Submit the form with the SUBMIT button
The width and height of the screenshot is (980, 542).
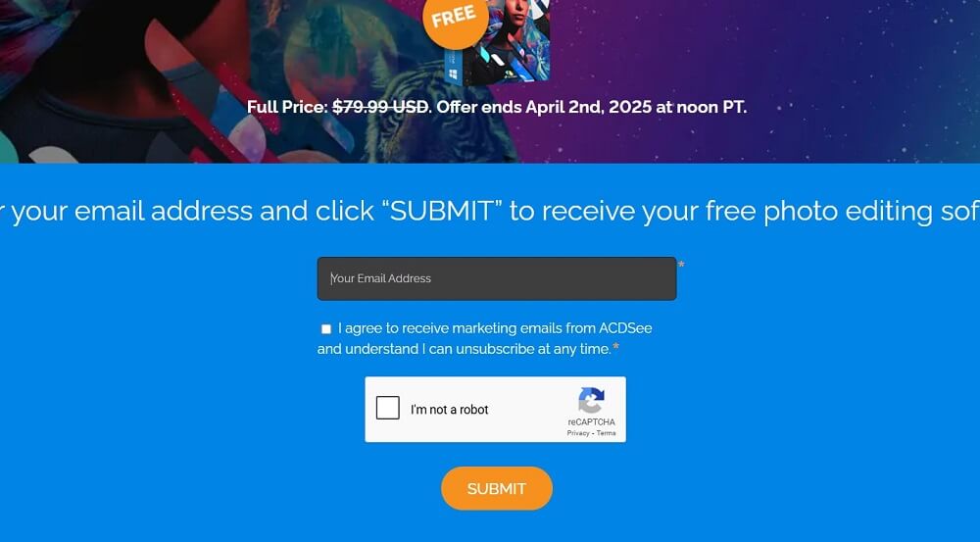[x=497, y=488]
